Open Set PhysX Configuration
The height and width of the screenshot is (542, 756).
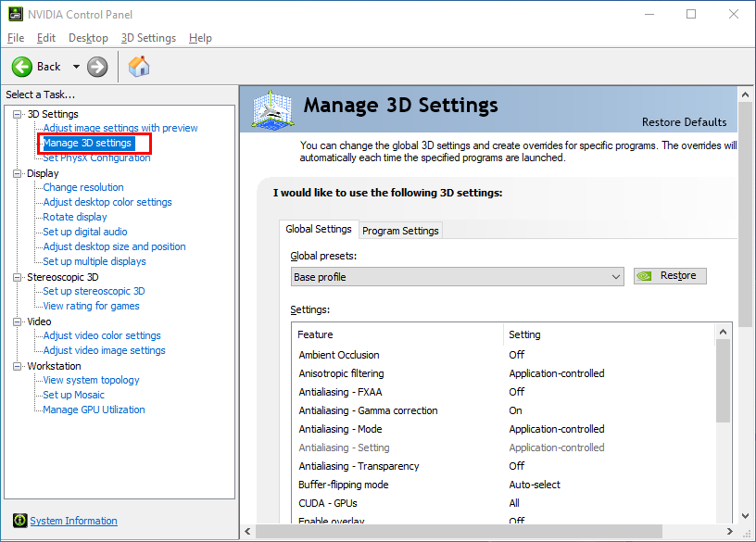pos(96,158)
